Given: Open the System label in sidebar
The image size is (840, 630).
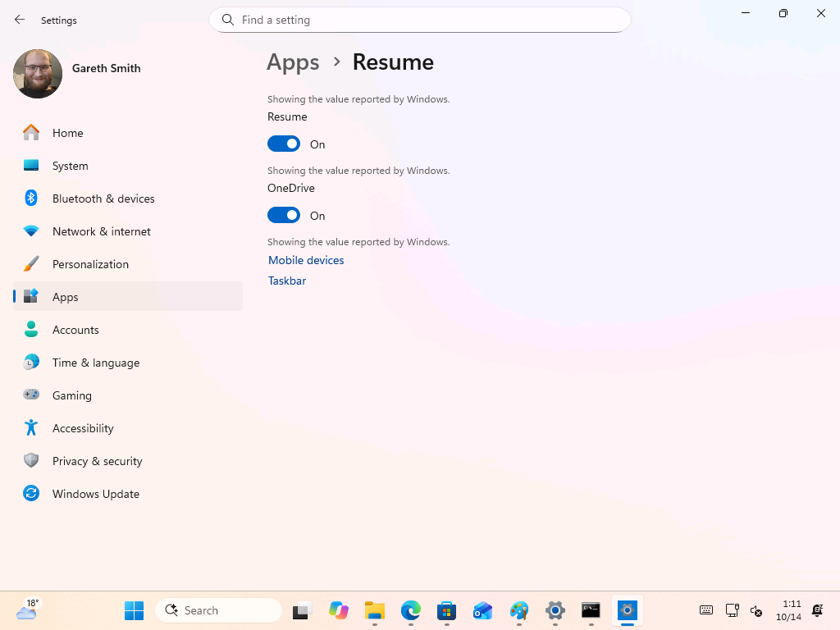Looking at the screenshot, I should tap(71, 166).
